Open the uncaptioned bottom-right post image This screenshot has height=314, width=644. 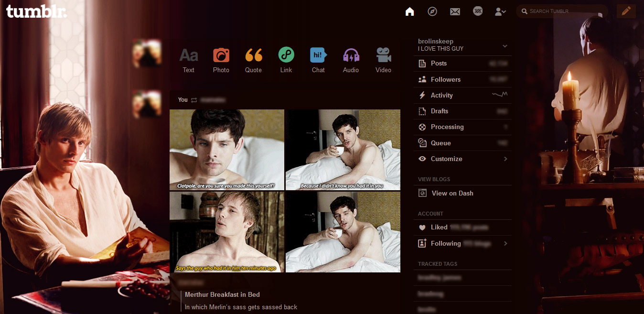click(x=343, y=232)
